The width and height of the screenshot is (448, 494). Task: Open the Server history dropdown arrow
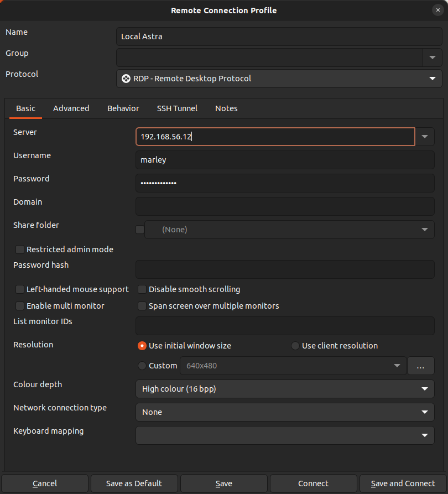pyautogui.click(x=425, y=137)
